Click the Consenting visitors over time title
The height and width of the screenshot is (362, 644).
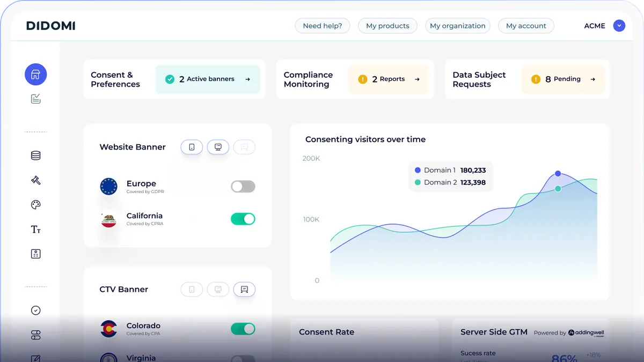365,139
